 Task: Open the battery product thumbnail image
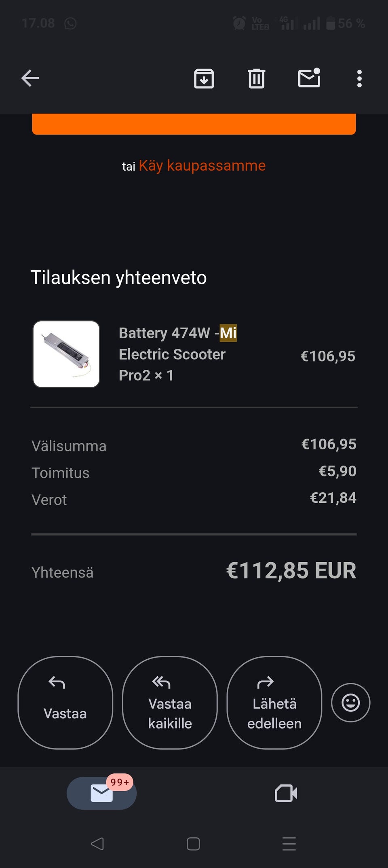[66, 354]
